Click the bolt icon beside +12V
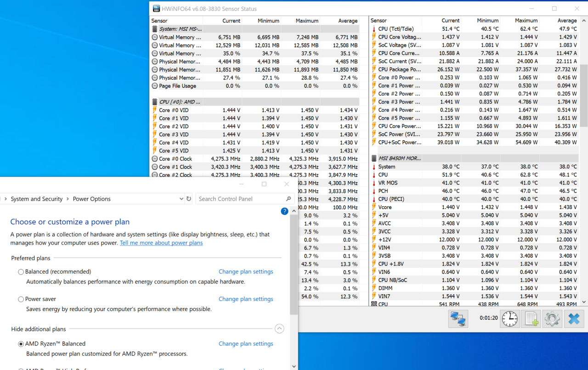588x370 pixels. click(374, 239)
